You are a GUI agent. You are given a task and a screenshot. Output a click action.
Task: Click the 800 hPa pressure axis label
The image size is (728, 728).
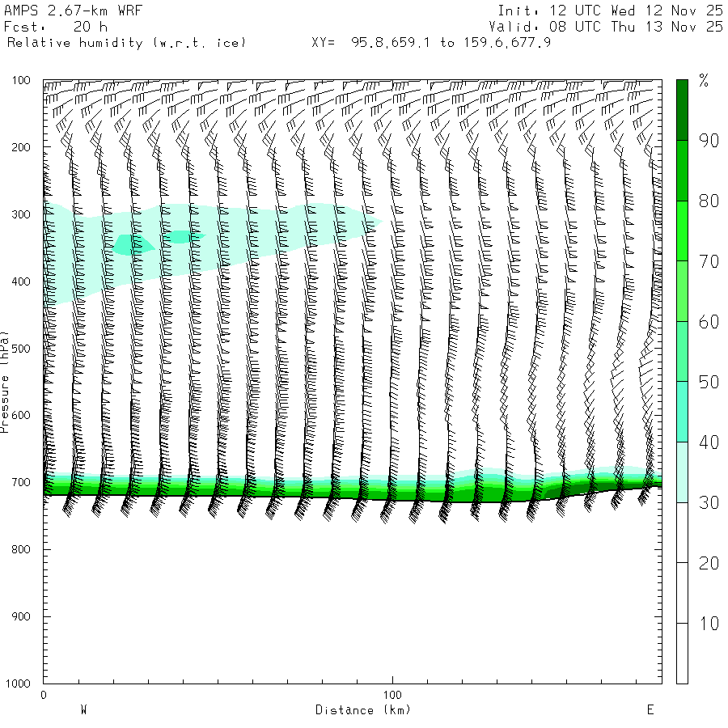point(21,549)
